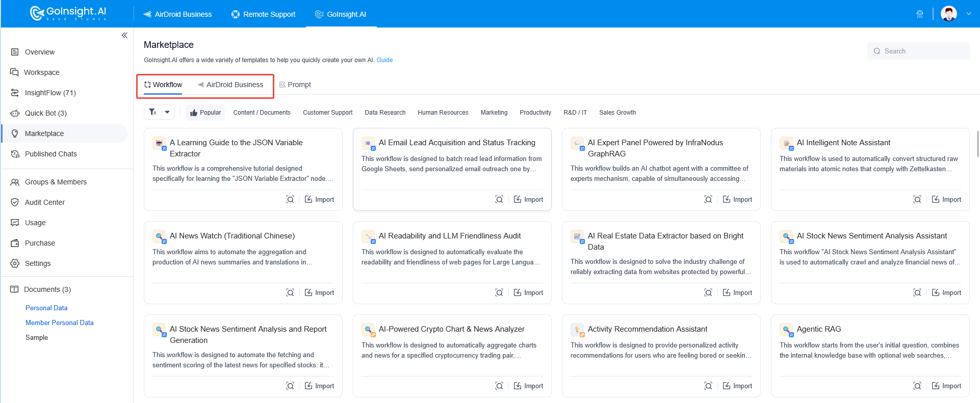
Task: Filter by Marketing category
Action: click(494, 113)
